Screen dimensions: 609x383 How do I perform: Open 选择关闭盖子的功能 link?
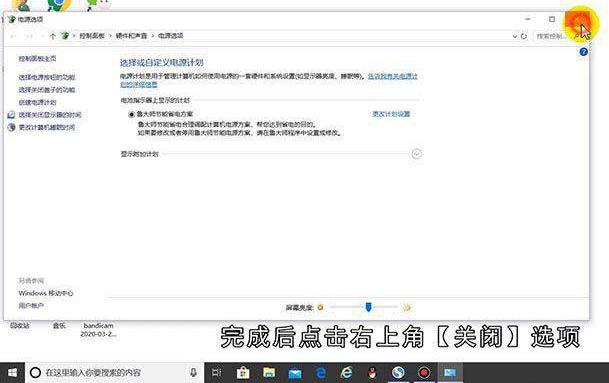[x=47, y=90]
